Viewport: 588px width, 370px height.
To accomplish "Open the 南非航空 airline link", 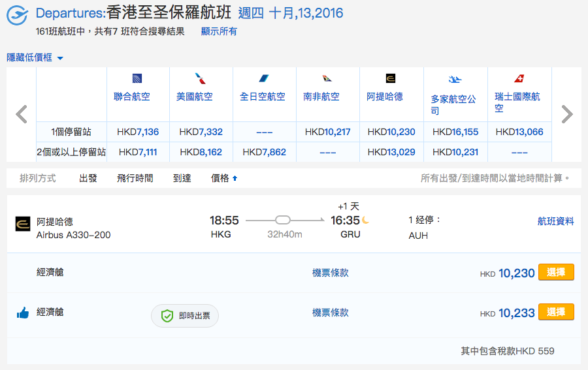I will coord(321,97).
